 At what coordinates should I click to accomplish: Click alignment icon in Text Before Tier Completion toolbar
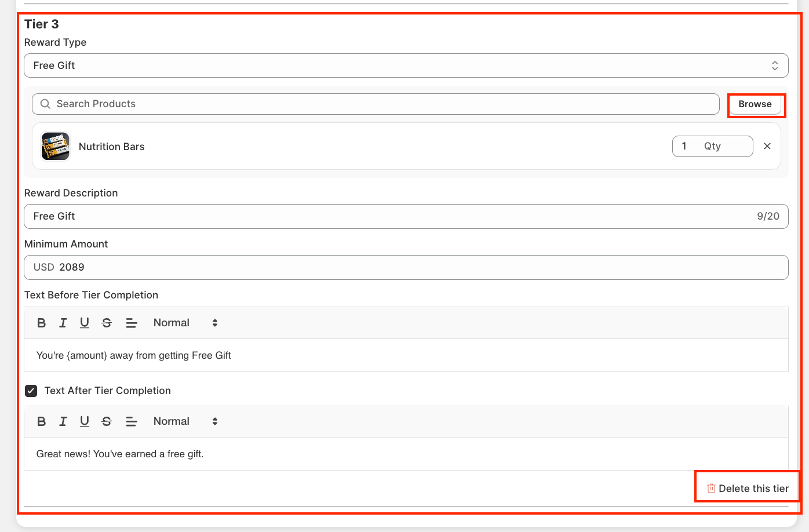click(x=132, y=323)
